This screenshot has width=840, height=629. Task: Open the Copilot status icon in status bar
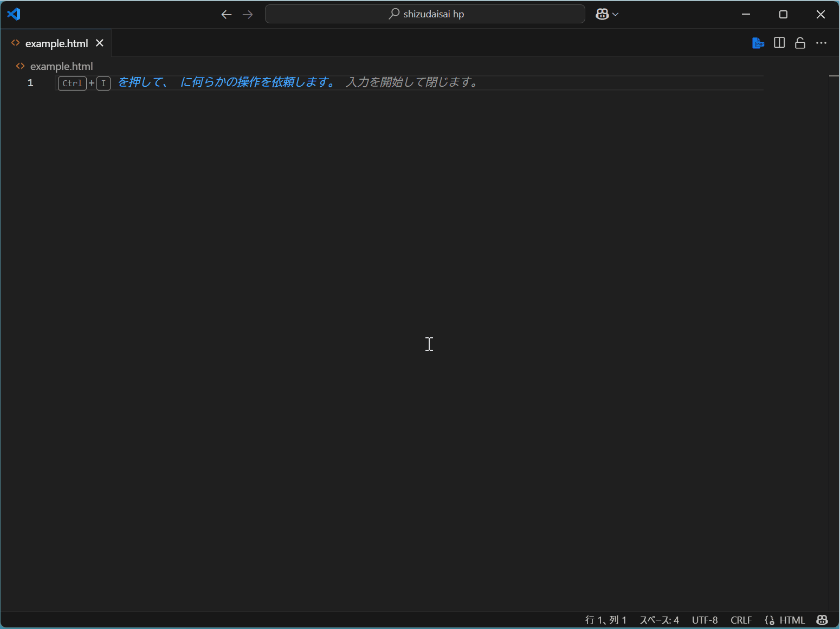tap(822, 620)
